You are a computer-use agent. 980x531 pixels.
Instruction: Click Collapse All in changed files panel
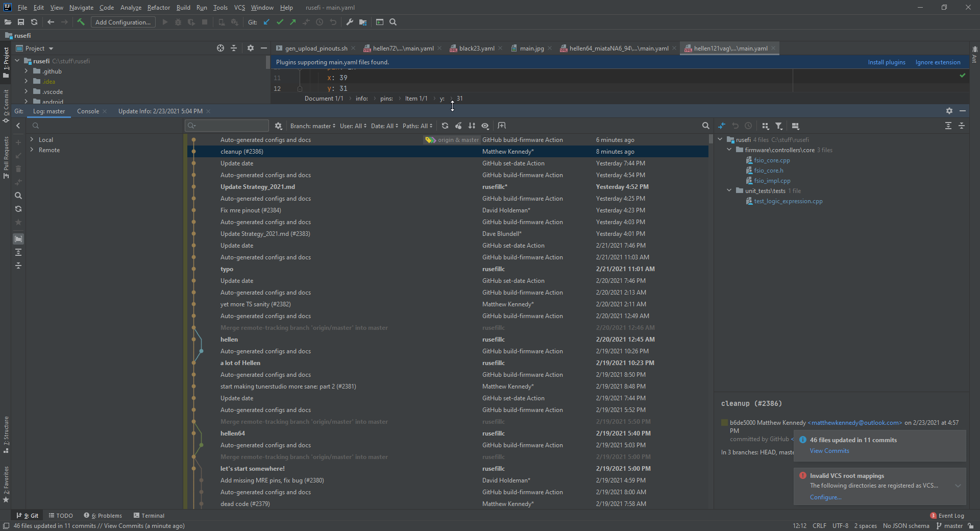962,126
